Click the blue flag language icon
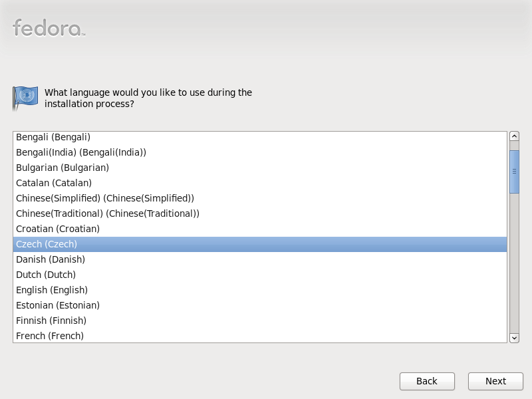Screen dimensions: 532x399 (25, 97)
